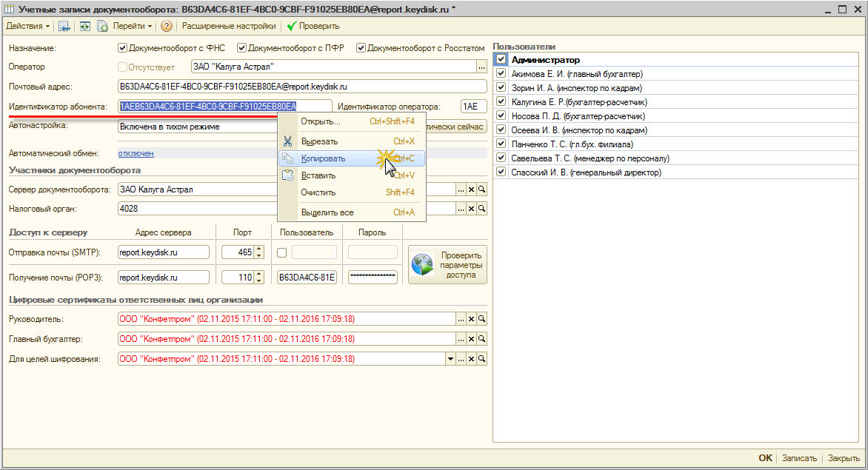Choose Копировать in the context menu

(352, 158)
